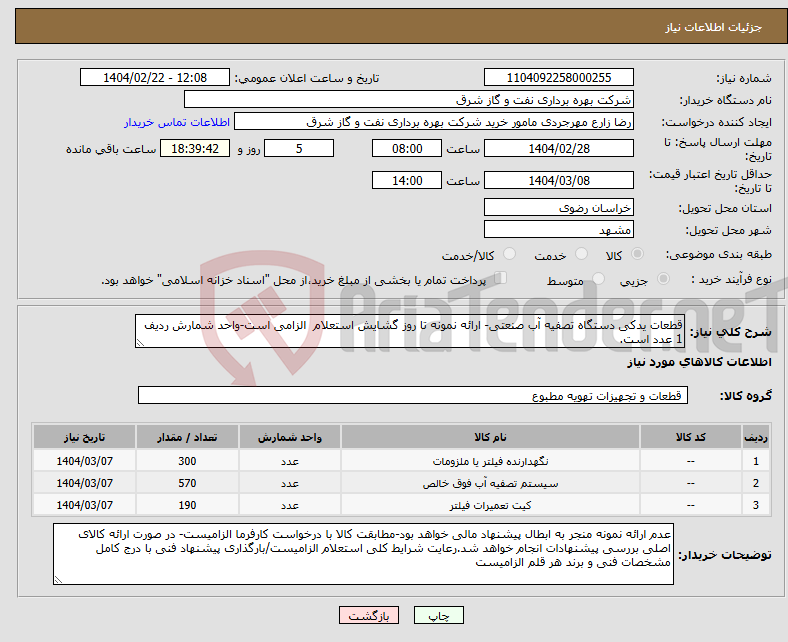Select the جزیی purchase type radio
This screenshot has width=788, height=642.
point(663,279)
